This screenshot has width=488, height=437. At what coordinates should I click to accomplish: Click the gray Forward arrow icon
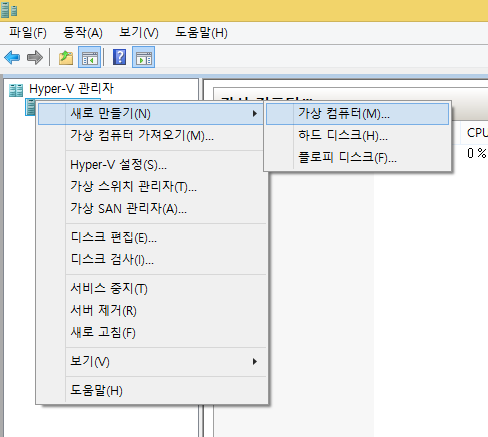coord(35,57)
